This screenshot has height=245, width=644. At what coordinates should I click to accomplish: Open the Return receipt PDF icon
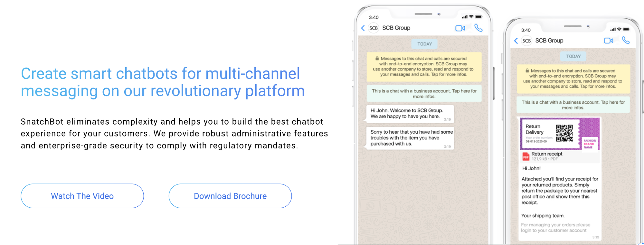526,156
